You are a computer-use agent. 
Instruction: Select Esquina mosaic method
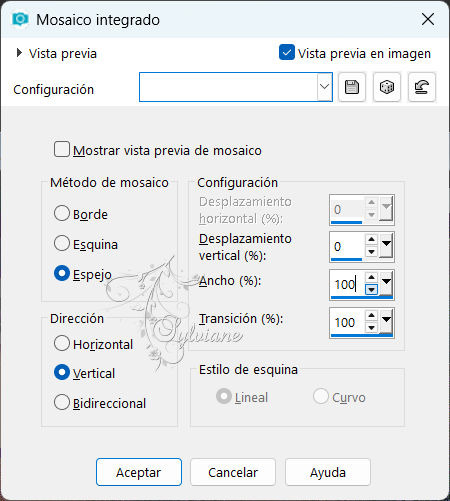(x=62, y=243)
